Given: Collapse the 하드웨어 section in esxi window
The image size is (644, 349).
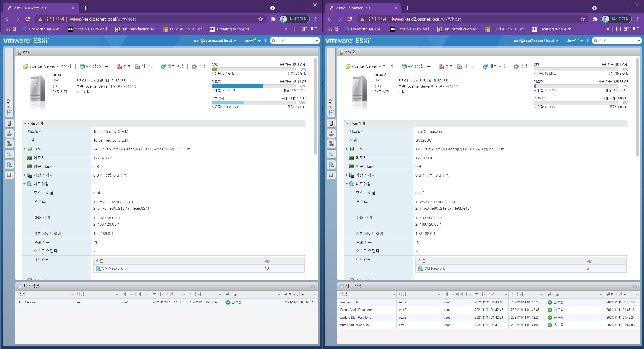Looking at the screenshot, I should [25, 123].
